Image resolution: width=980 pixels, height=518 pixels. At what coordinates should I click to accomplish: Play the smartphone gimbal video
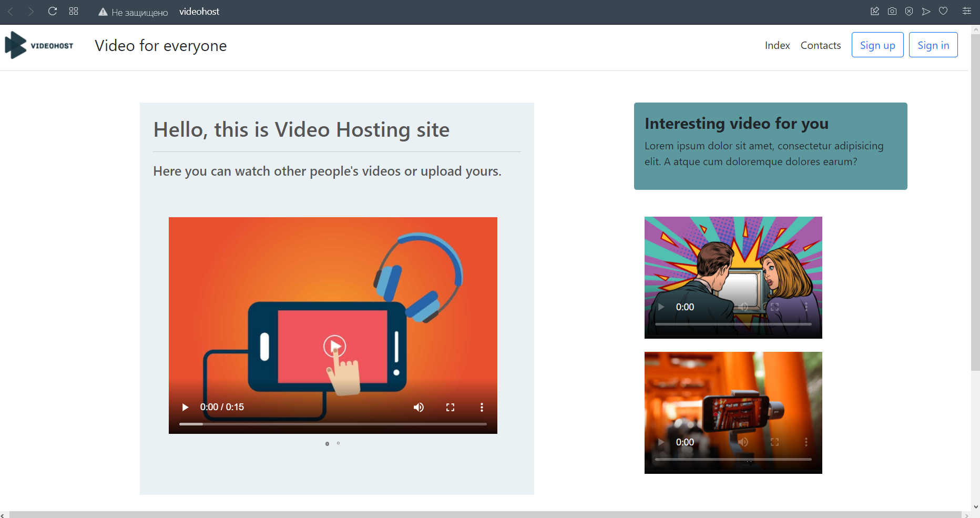661,442
